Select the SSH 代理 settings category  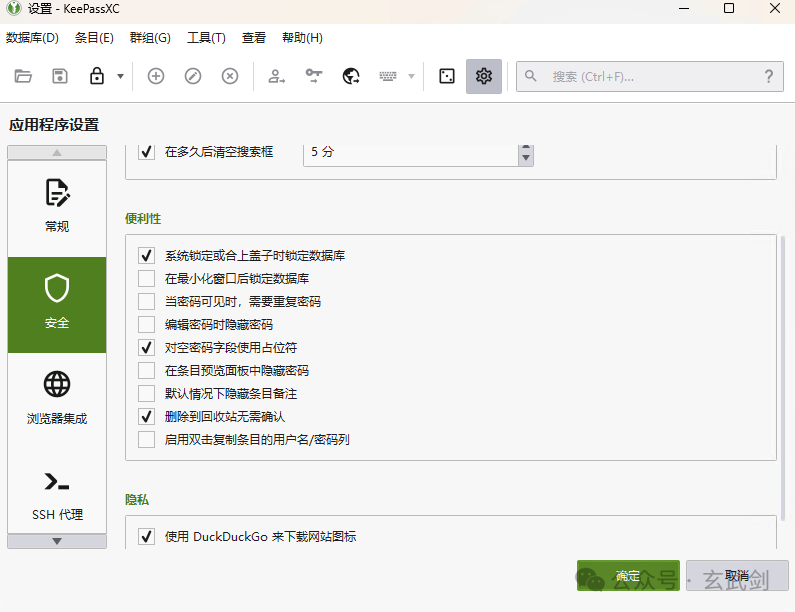pyautogui.click(x=57, y=494)
